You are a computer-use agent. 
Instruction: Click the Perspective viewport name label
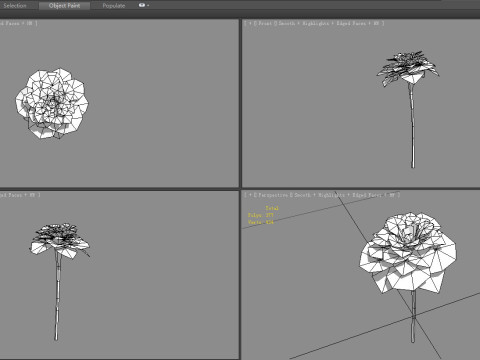click(273, 195)
